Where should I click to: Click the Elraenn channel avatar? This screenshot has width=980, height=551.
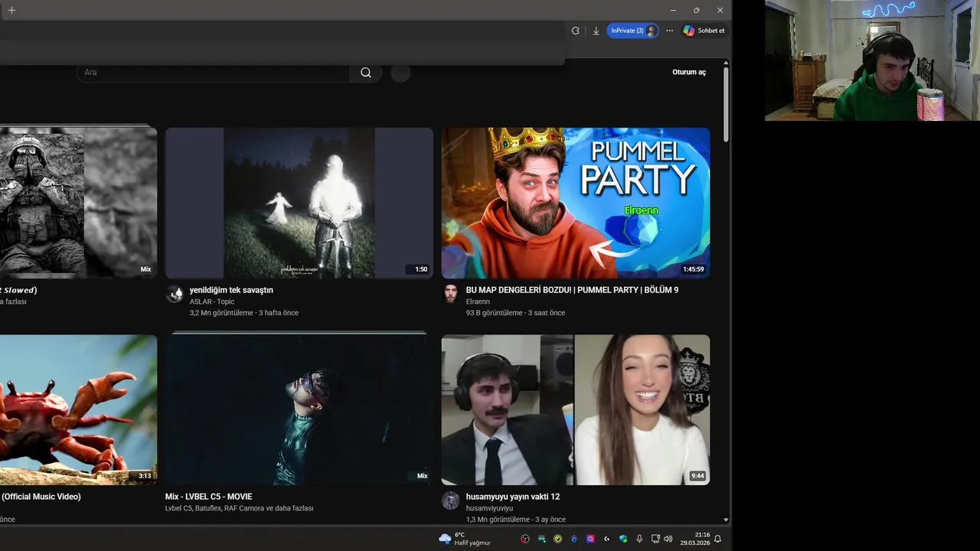pos(451,294)
